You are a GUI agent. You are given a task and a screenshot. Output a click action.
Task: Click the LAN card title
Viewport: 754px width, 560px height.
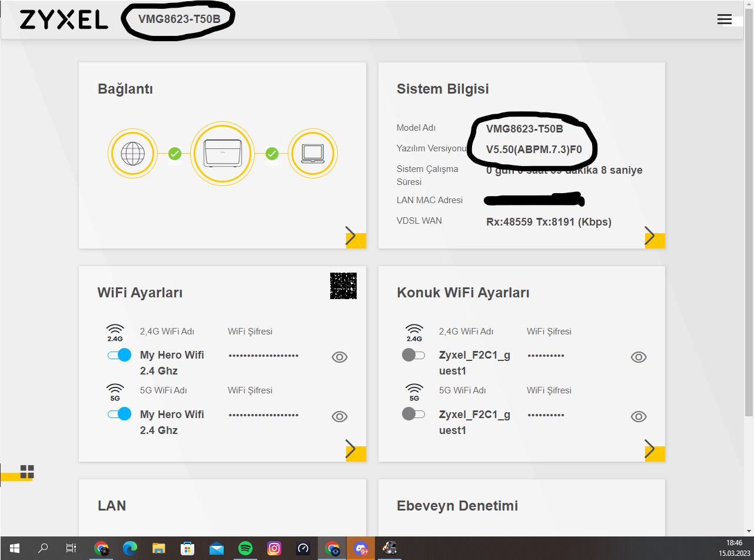[x=112, y=506]
